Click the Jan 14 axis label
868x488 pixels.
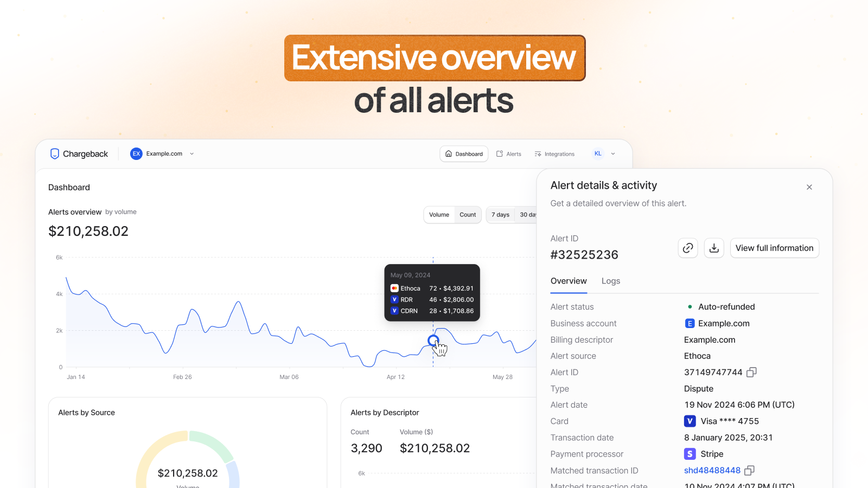point(76,377)
